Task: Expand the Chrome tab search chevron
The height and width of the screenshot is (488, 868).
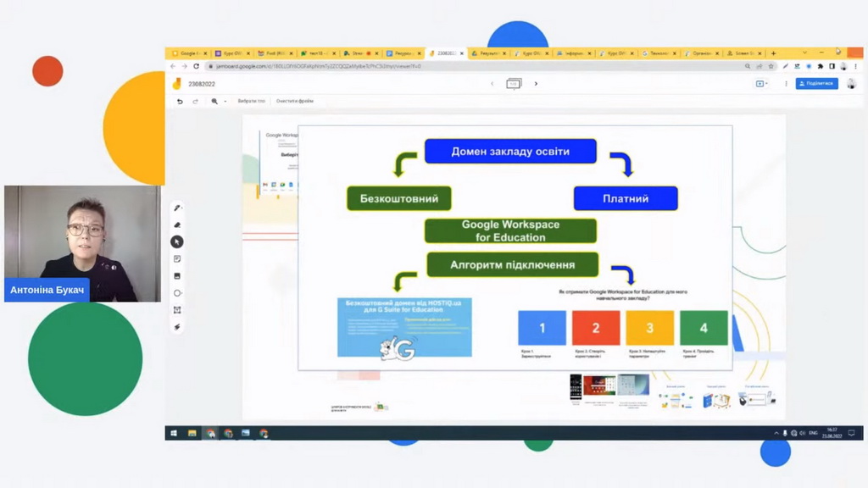Action: coord(804,53)
